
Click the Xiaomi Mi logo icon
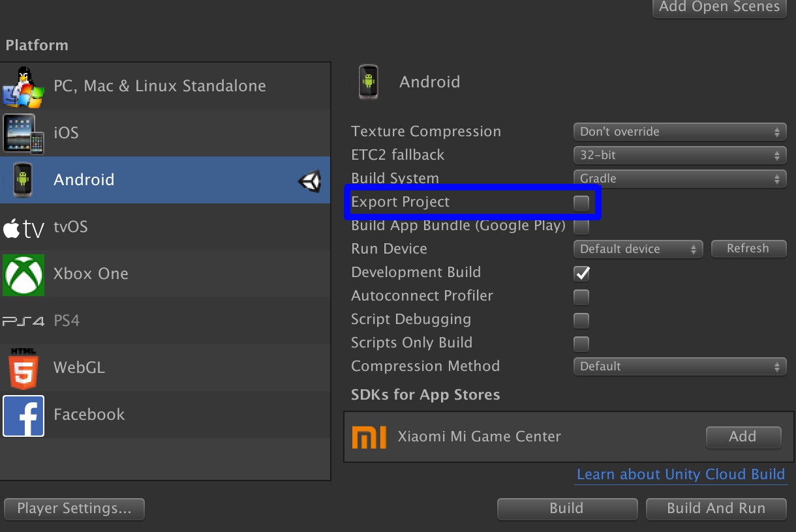369,437
